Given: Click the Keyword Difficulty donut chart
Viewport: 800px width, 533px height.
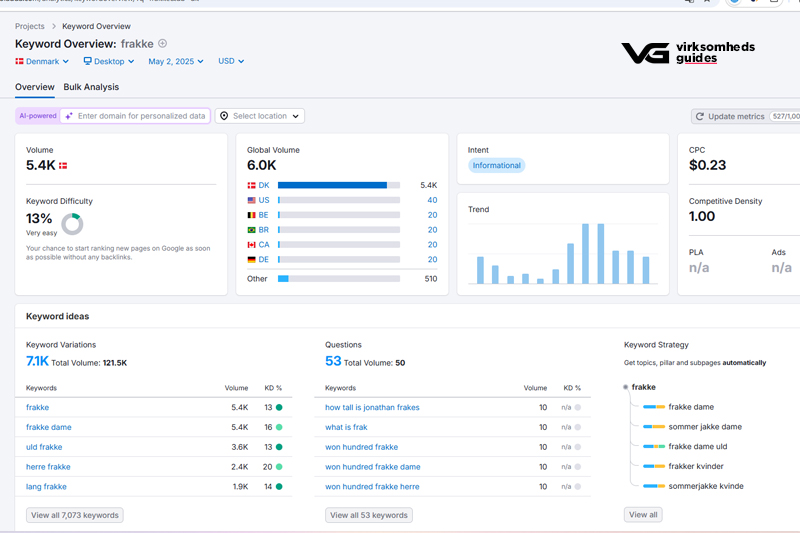Looking at the screenshot, I should tap(72, 224).
